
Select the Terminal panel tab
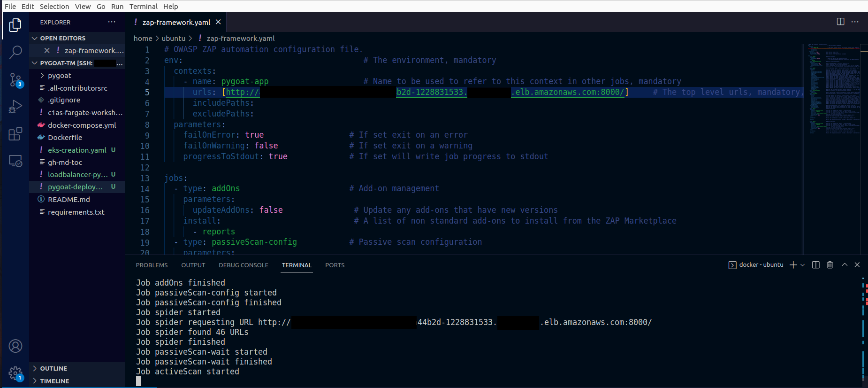pos(297,265)
